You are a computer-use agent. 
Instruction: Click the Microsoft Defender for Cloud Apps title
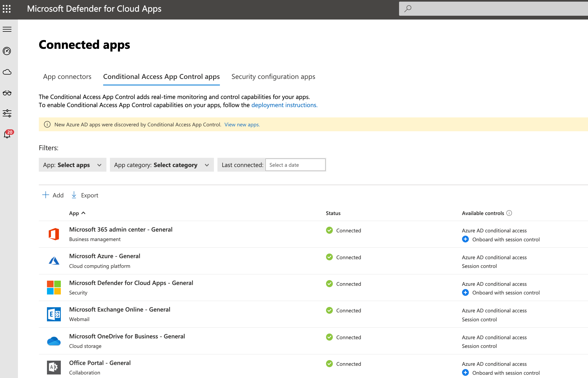[94, 9]
